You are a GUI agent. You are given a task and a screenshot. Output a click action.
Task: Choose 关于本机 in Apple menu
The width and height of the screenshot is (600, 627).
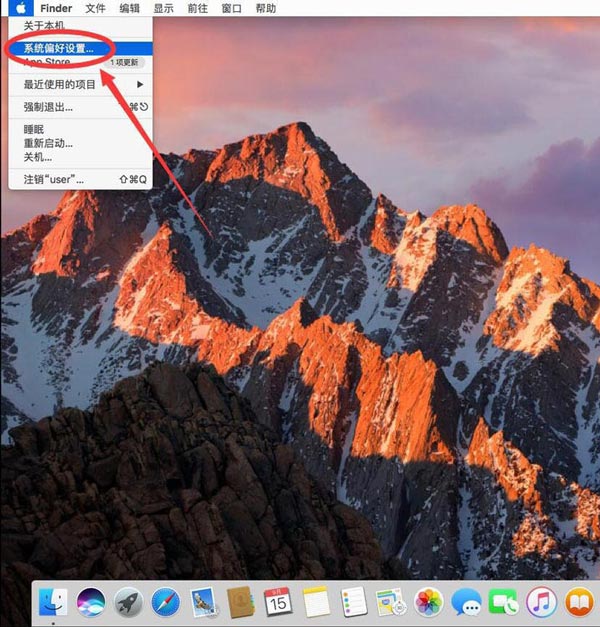[x=45, y=25]
